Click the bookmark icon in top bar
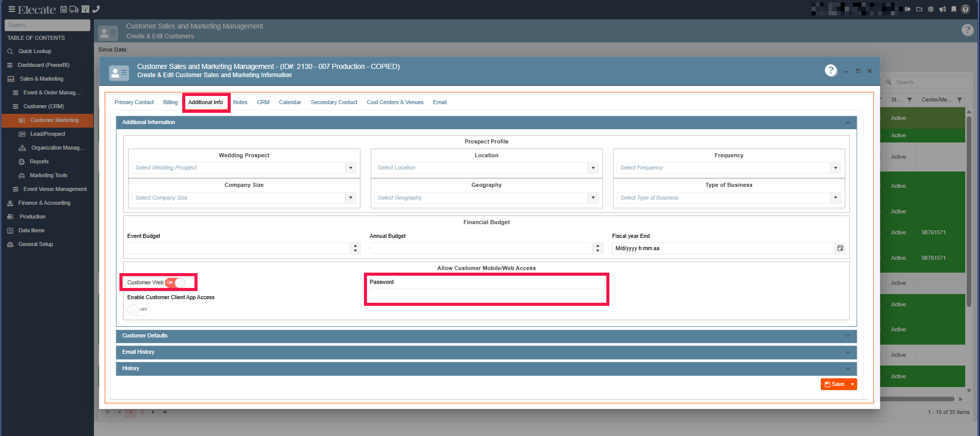Viewport: 980px width, 436px height. click(953, 9)
